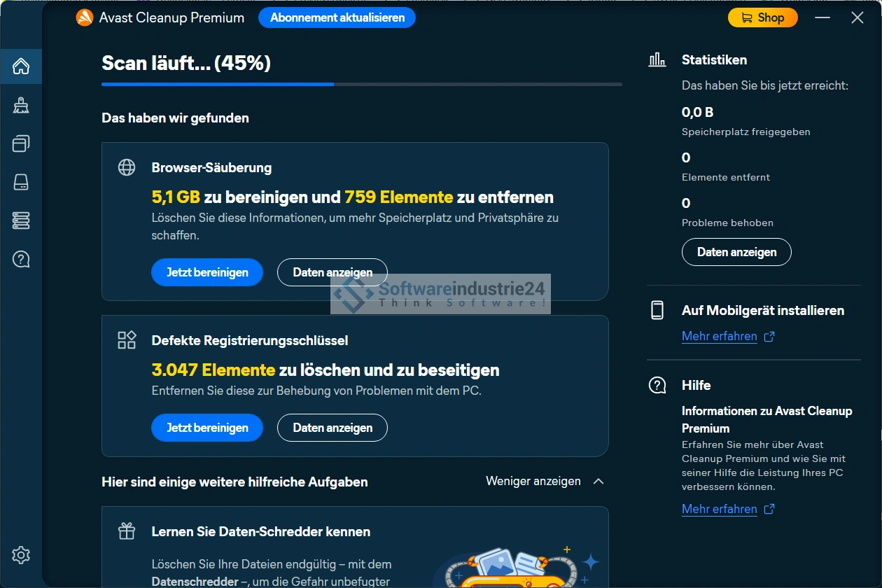Click the Daten-Schredder gift icon
This screenshot has height=588, width=882.
pyautogui.click(x=127, y=531)
